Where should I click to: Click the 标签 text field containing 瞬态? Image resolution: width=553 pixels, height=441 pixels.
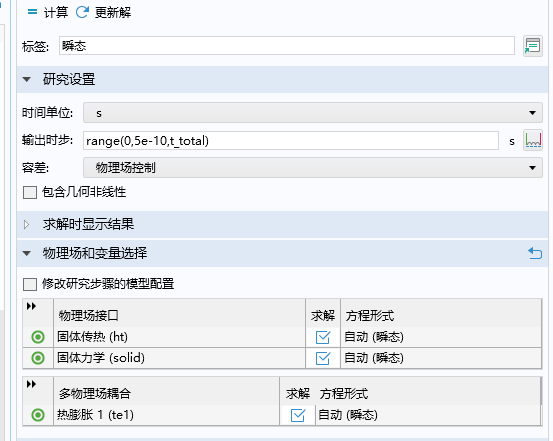(287, 46)
